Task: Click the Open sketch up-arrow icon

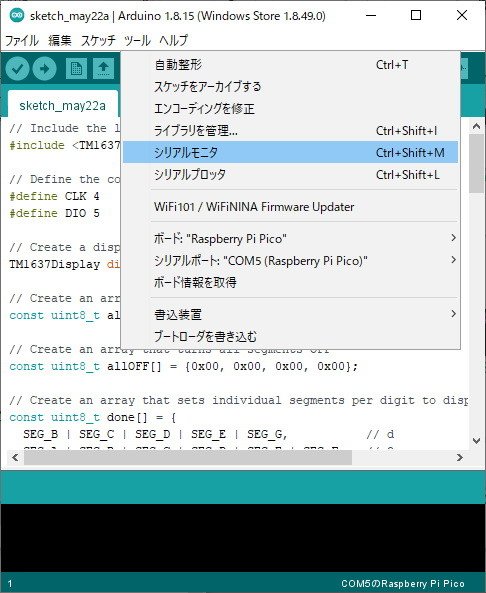Action: 103,69
